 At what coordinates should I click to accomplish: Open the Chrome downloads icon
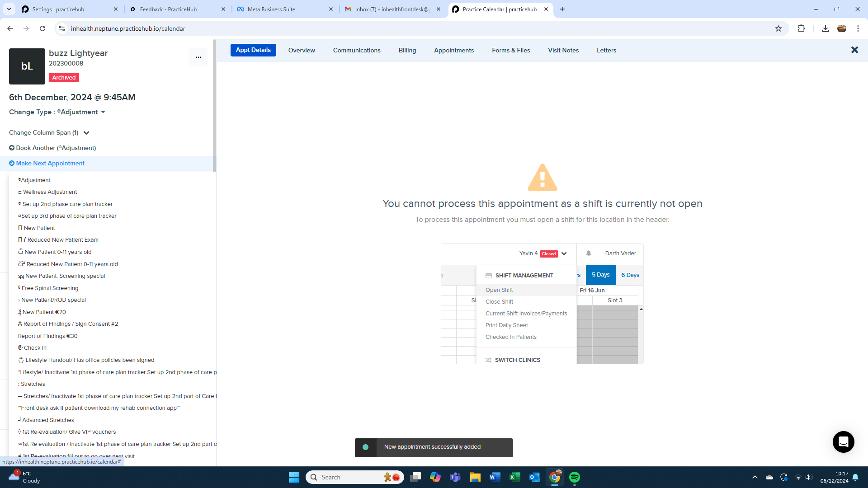pyautogui.click(x=825, y=28)
